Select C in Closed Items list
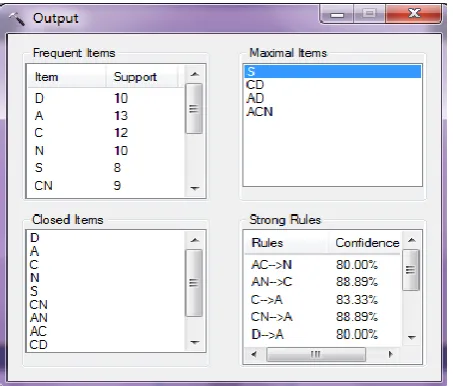 (34, 265)
